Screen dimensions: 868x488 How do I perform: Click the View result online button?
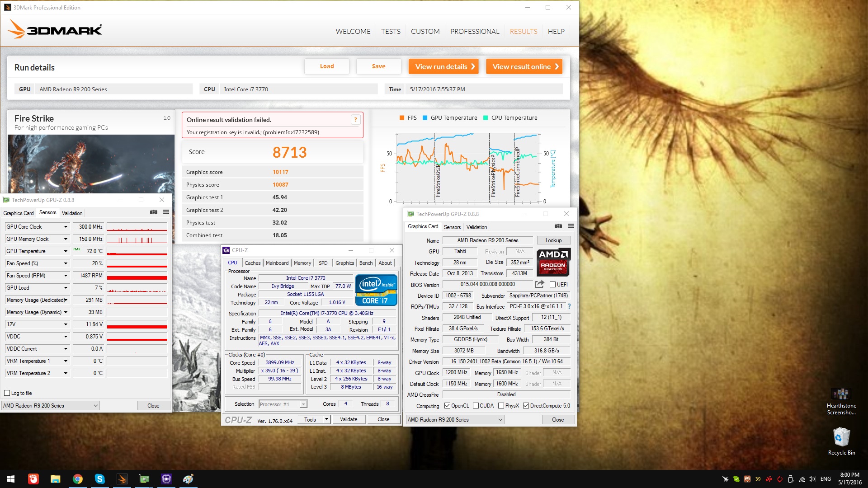[x=524, y=66]
